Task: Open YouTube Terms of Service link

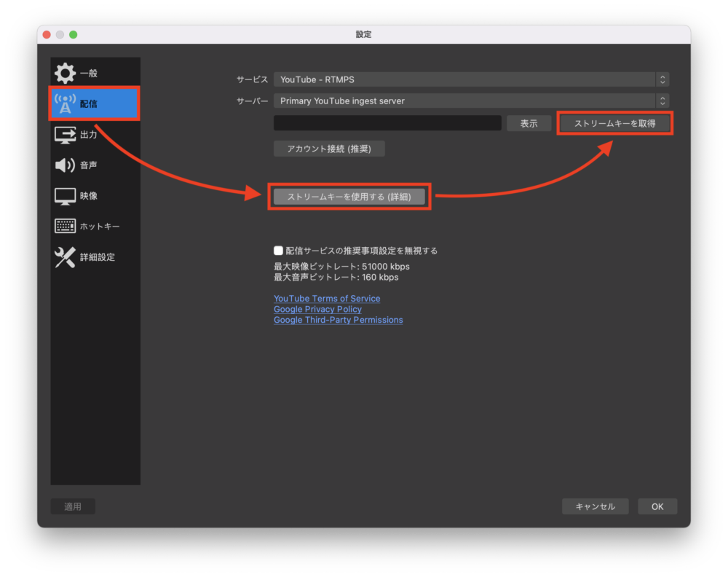Action: [327, 298]
